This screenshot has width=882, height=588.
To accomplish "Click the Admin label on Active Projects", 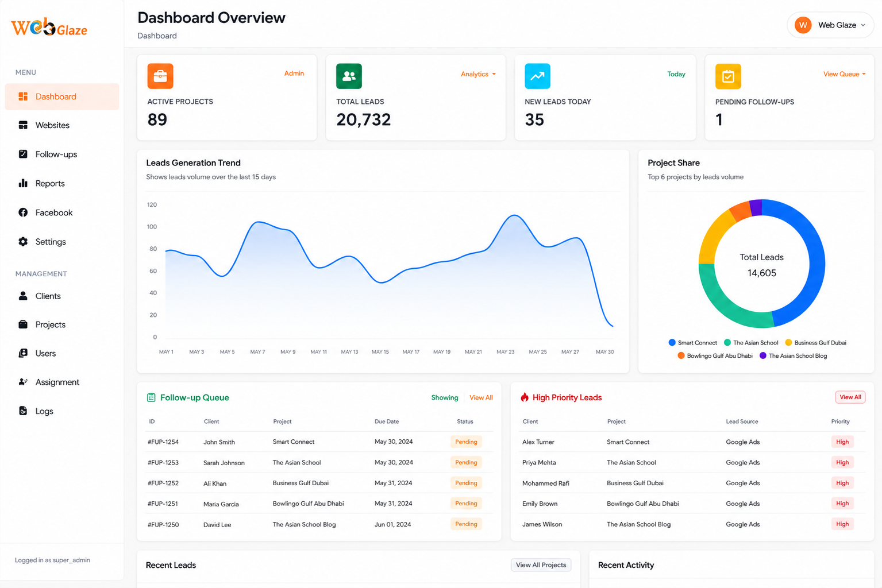I will [294, 73].
